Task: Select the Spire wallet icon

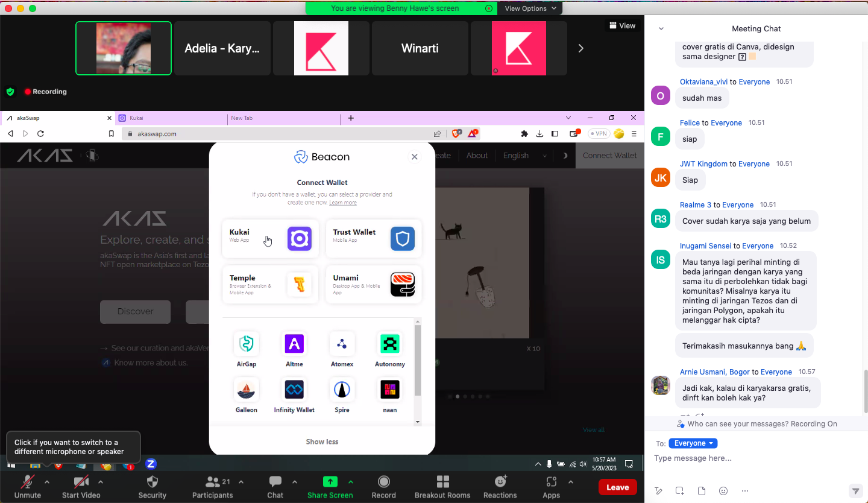Action: [342, 390]
